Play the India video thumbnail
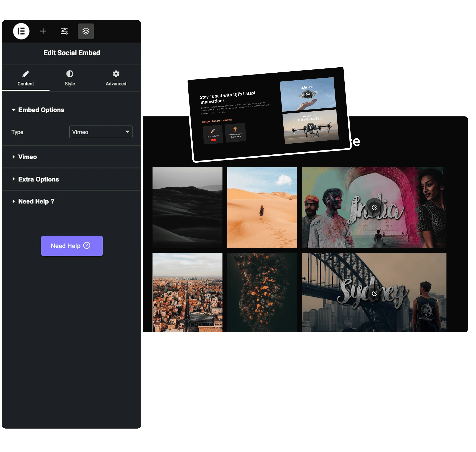 [x=374, y=207]
